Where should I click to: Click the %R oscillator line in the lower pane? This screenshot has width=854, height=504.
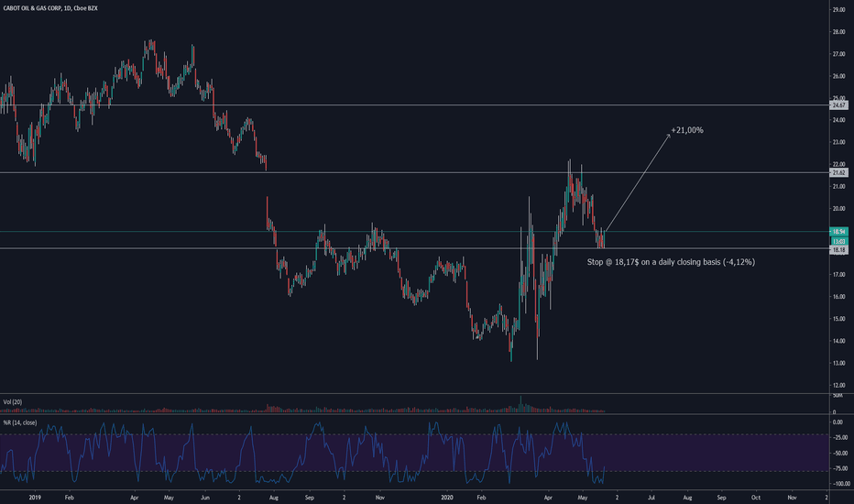coord(302,453)
